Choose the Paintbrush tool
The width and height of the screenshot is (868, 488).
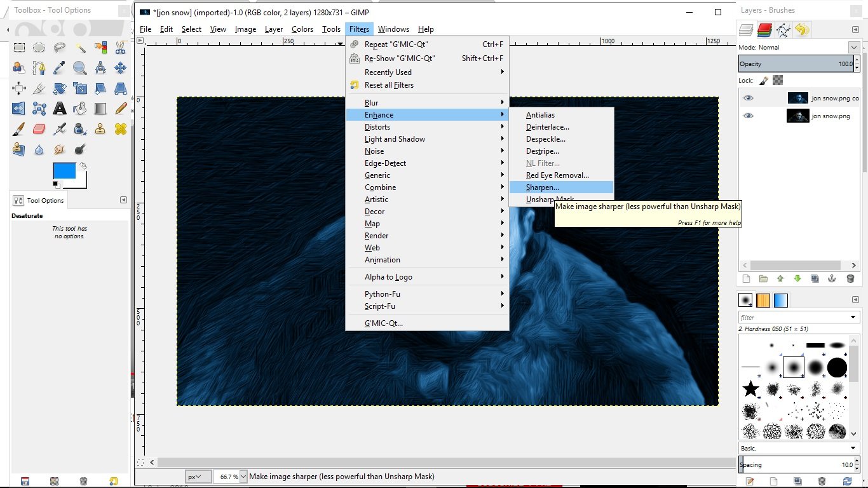[19, 130]
